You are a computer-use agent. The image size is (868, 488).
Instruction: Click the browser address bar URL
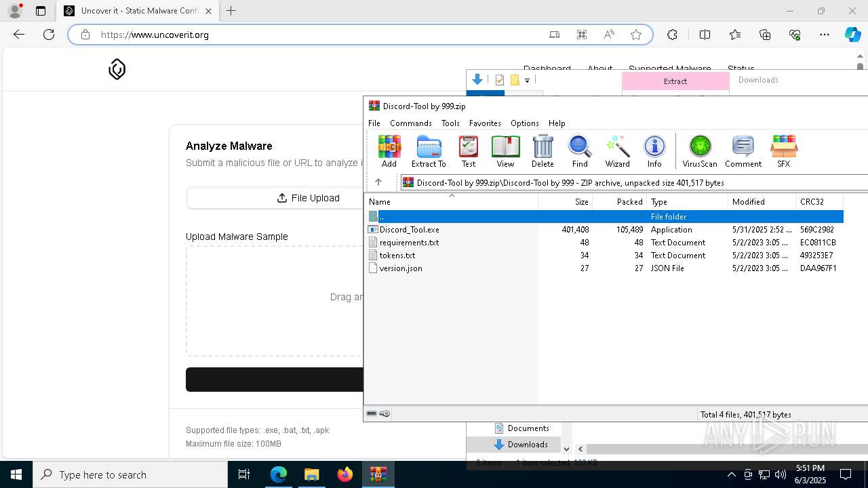(x=155, y=35)
